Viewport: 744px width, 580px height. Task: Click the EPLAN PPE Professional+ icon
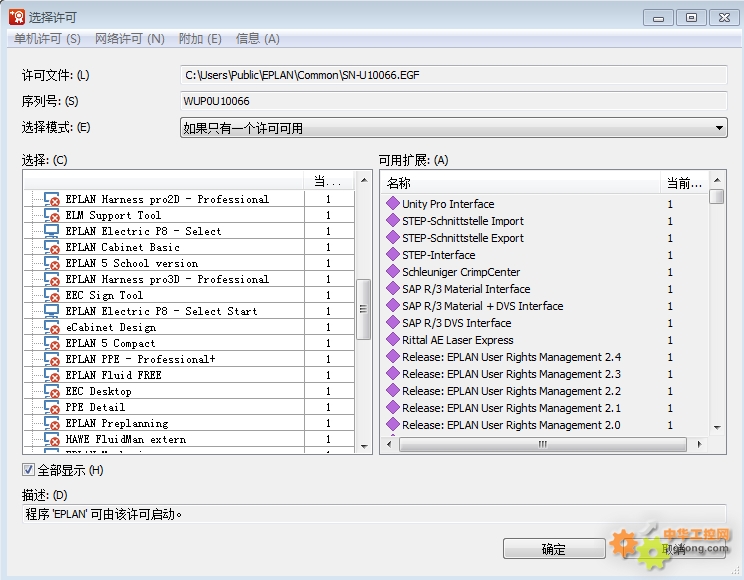[52, 359]
